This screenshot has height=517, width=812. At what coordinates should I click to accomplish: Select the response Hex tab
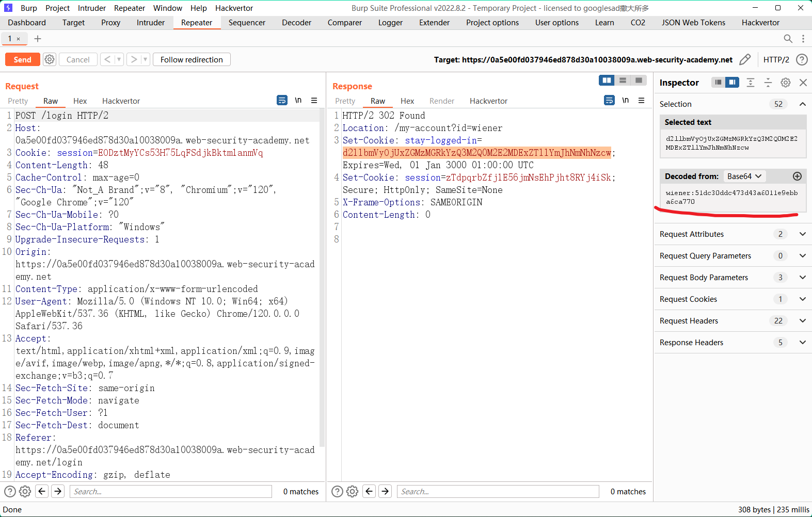coord(407,101)
